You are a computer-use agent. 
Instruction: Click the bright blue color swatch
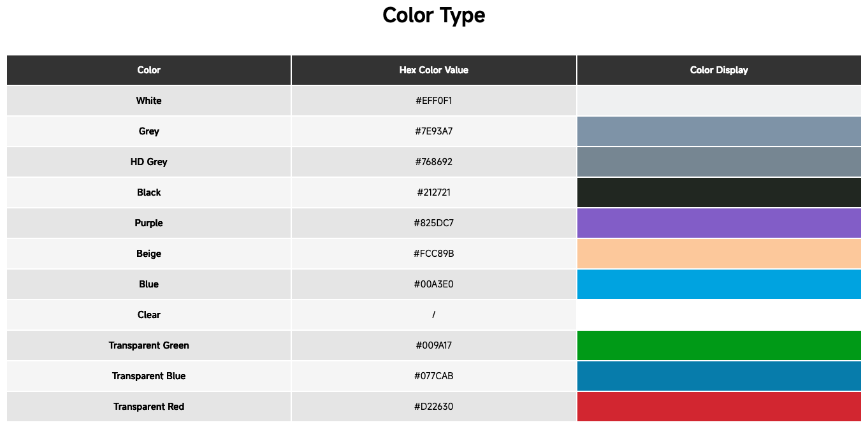coord(719,284)
